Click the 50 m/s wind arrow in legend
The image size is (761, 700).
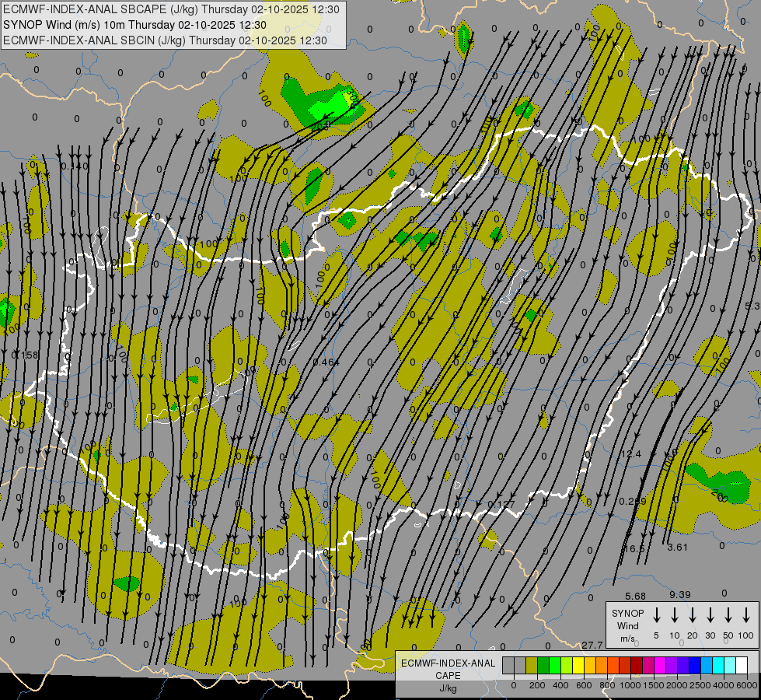[728, 615]
